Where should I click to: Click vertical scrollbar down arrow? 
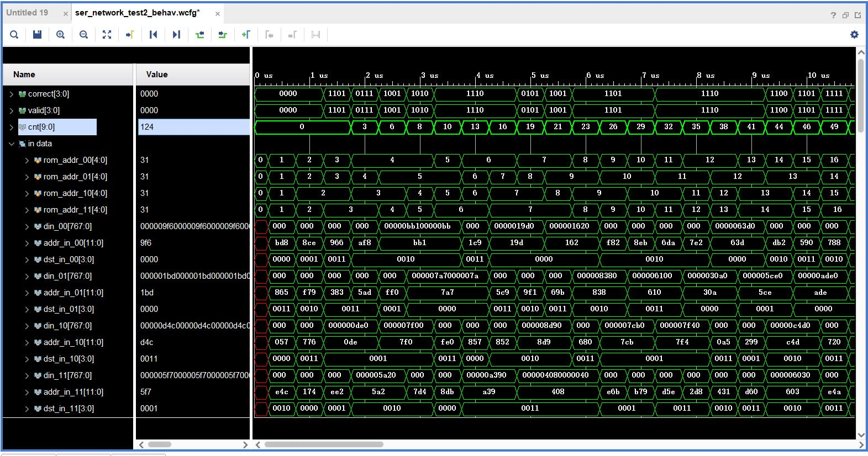coord(861,435)
